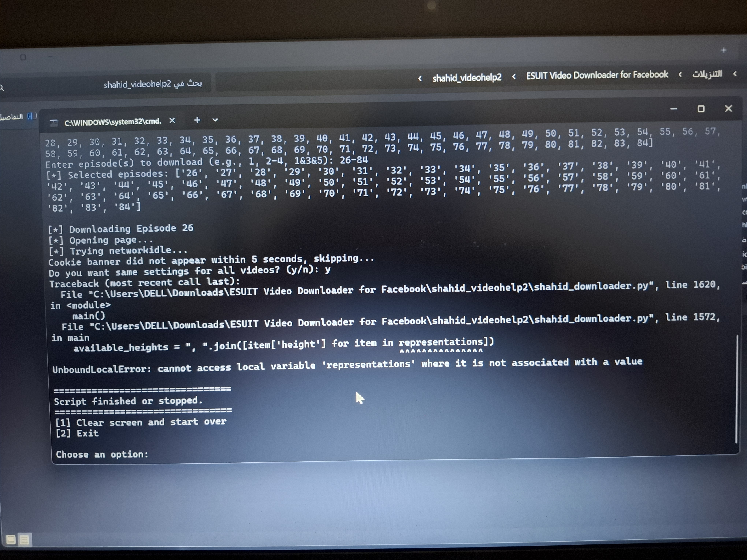Click 'Traceback (most recent call last):' line
This screenshot has height=560, width=747.
[144, 282]
